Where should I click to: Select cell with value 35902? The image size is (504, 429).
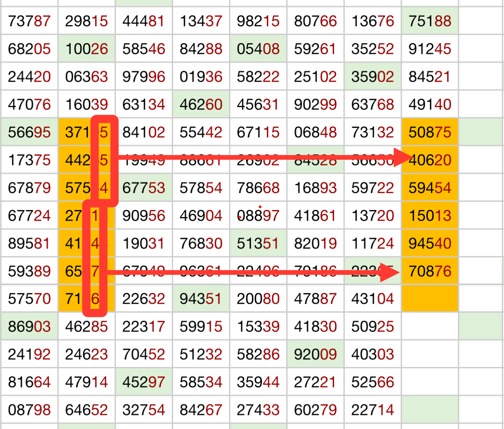(x=373, y=77)
